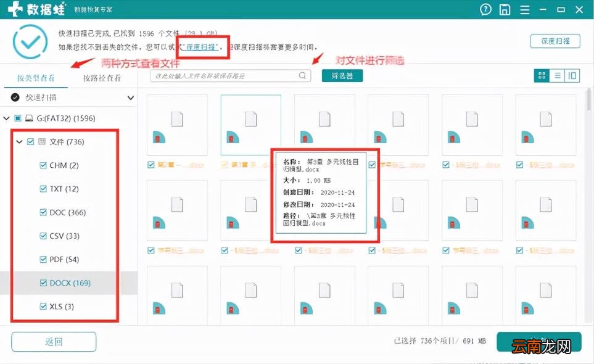Switch to detail preview view icon

click(x=572, y=76)
